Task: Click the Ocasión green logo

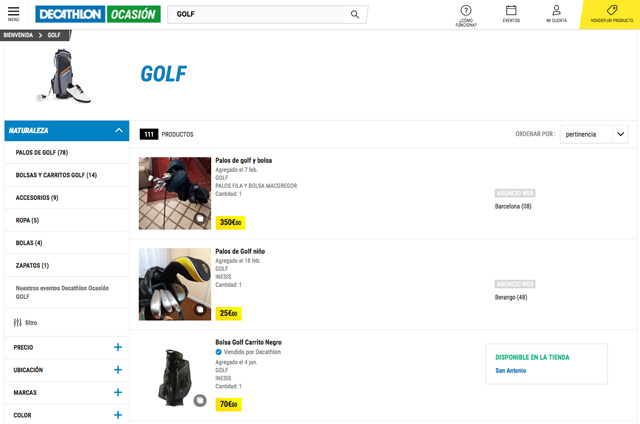Action: pyautogui.click(x=133, y=14)
